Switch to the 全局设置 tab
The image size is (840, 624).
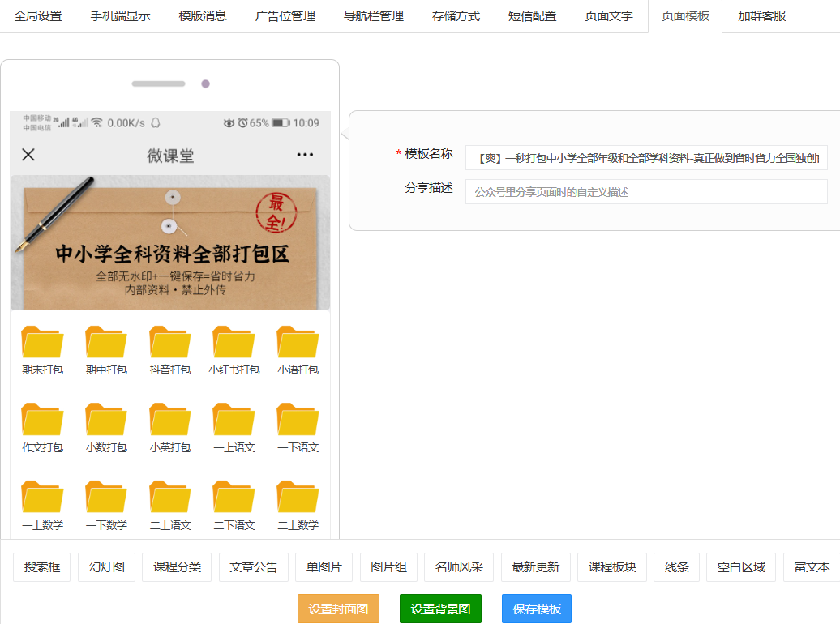point(38,16)
